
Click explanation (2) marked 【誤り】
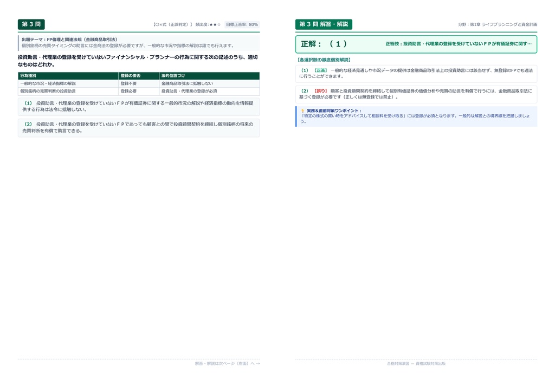416,94
